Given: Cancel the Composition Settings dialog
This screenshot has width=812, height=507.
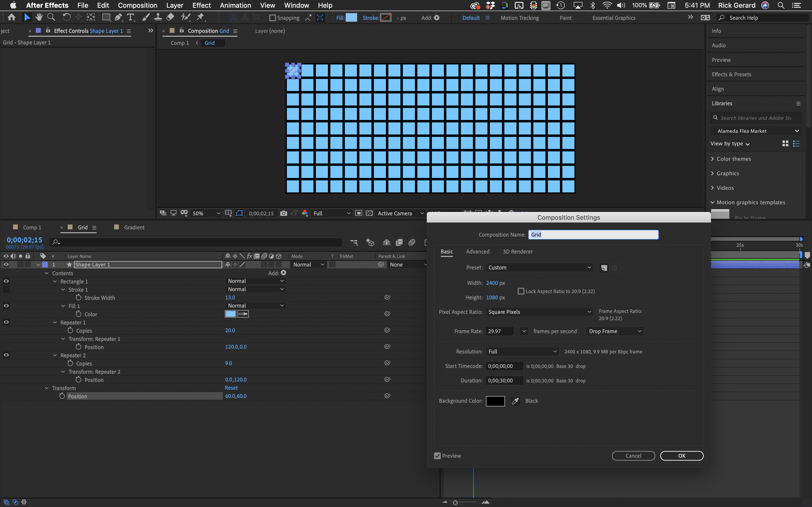Looking at the screenshot, I should point(633,456).
